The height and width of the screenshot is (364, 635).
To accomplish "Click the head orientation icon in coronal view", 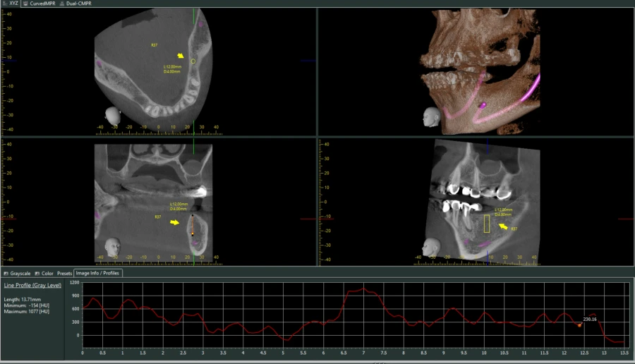I will pos(112,247).
